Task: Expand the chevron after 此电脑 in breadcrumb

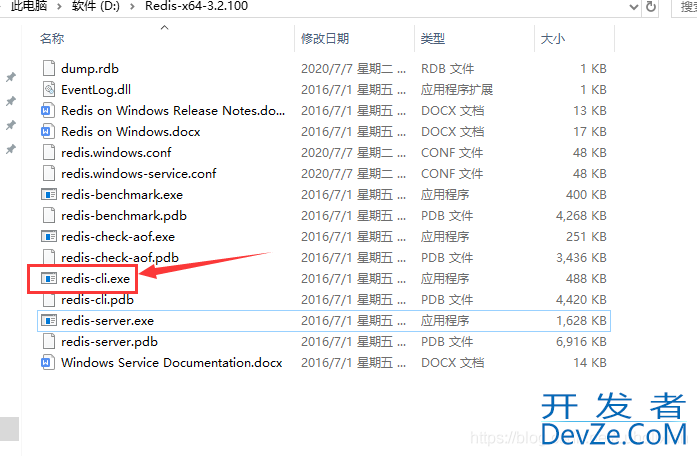Action: [x=59, y=8]
